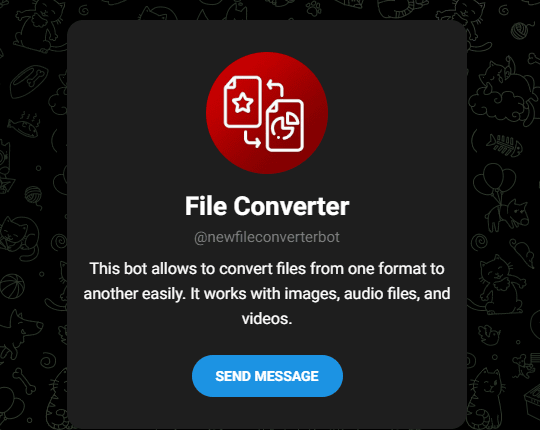Click the SEND MESSAGE button

267,376
